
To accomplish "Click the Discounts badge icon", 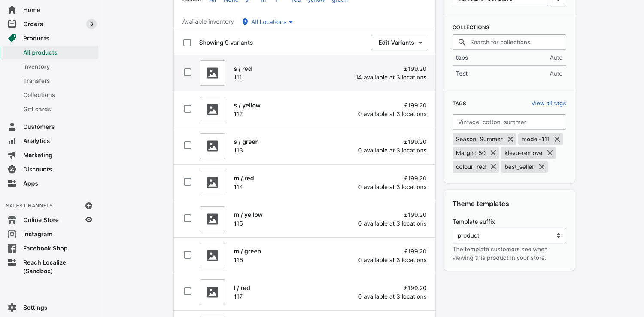I will click(x=12, y=169).
